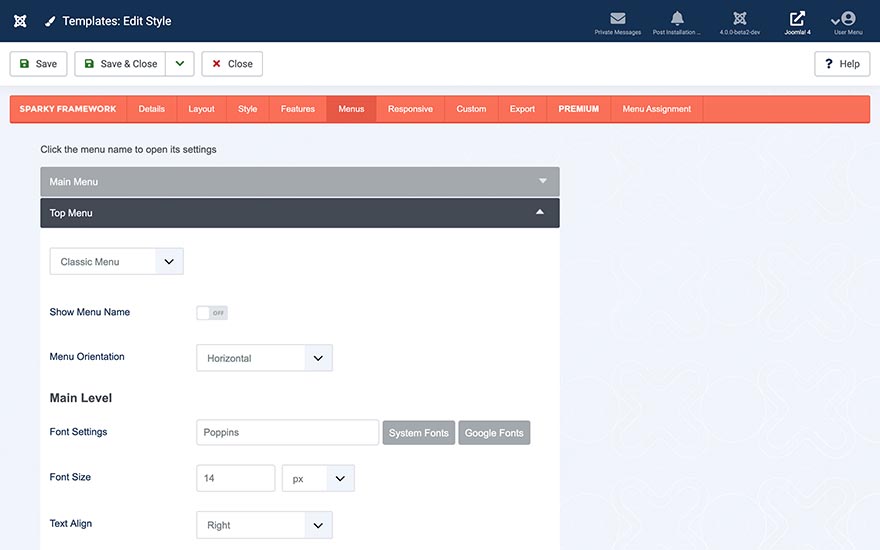Open the Help button

pyautogui.click(x=842, y=64)
